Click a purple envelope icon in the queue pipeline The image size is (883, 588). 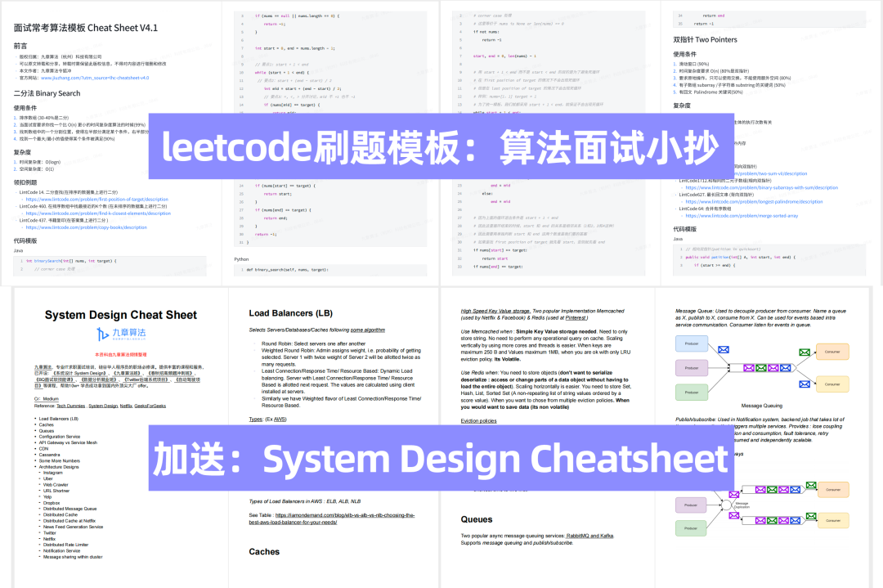[748, 368]
